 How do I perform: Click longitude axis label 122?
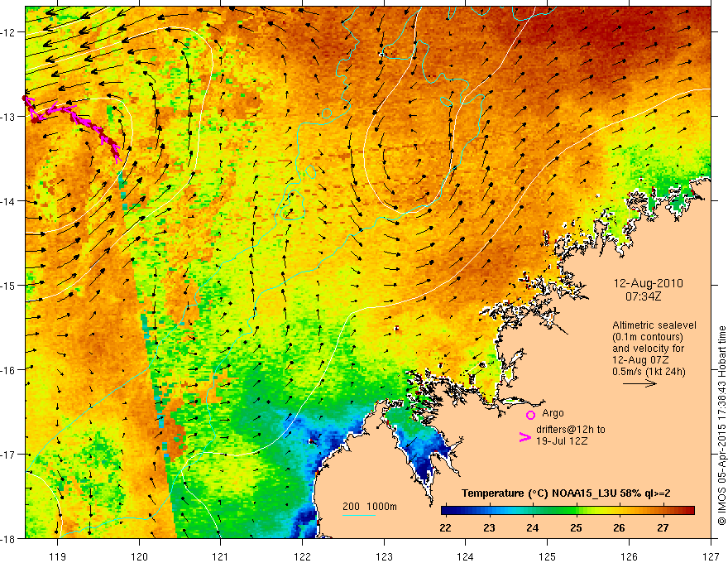(302, 556)
